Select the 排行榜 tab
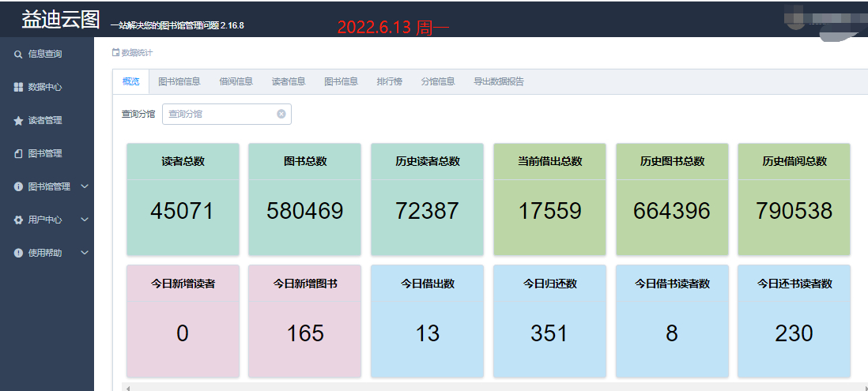 point(389,81)
